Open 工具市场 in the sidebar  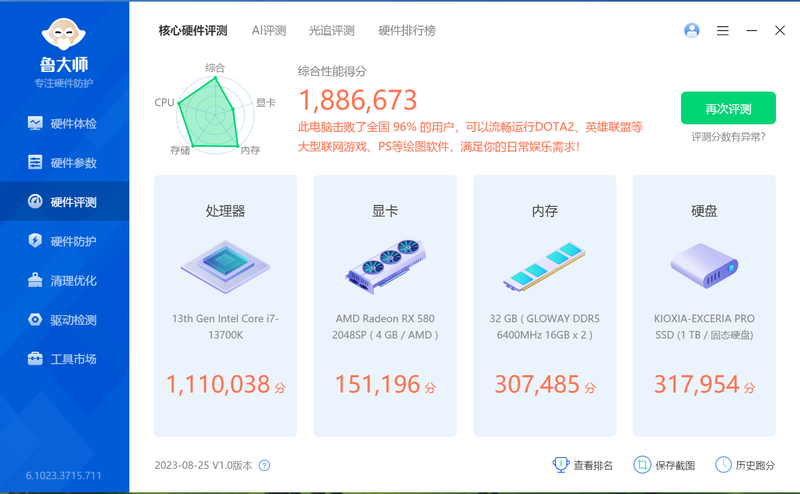tap(64, 359)
